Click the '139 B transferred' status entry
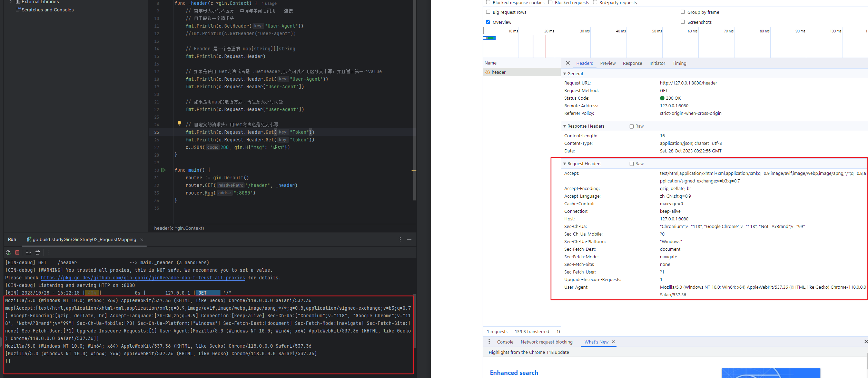The width and height of the screenshot is (868, 378). coord(532,332)
